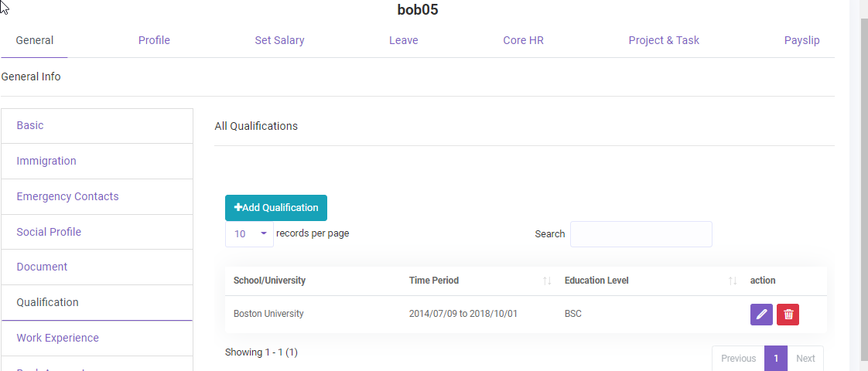Click the Add Qualification button

(276, 208)
